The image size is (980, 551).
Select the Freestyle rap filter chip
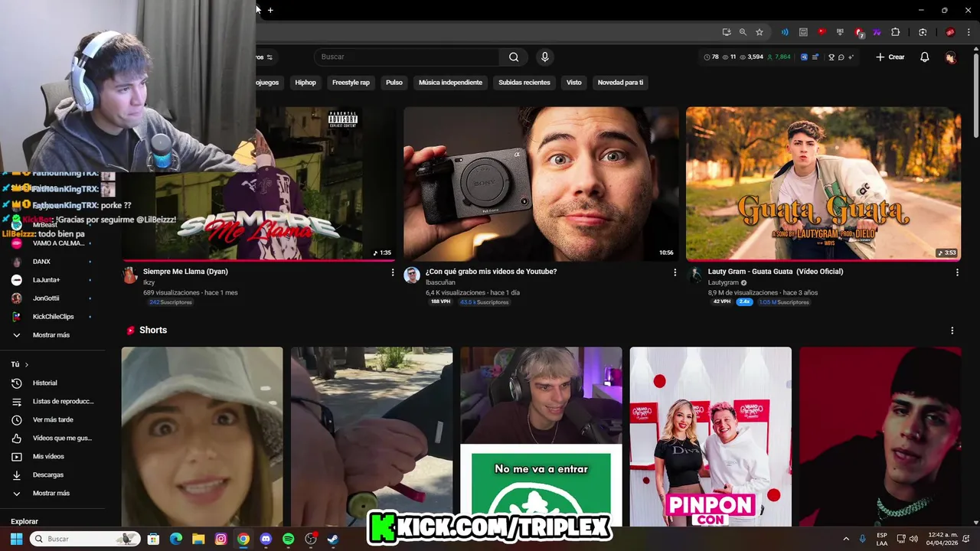[351, 83]
